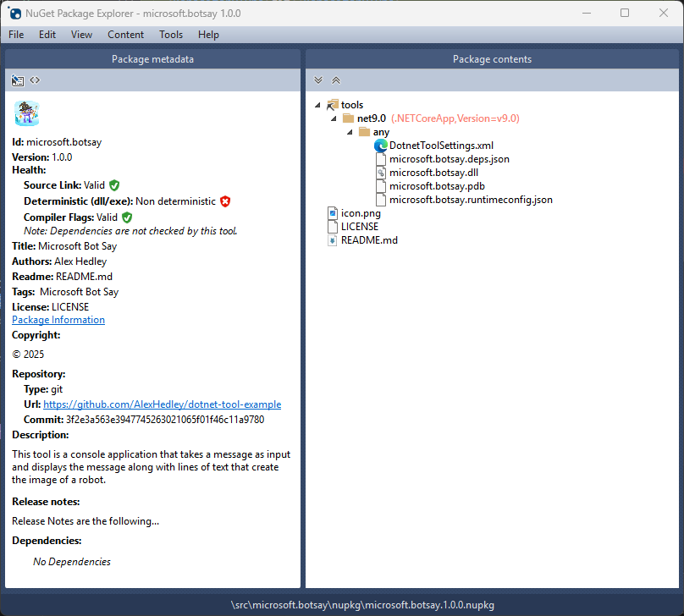Click the green Source Link valid shield icon
Image resolution: width=684 pixels, height=616 pixels.
click(x=114, y=185)
